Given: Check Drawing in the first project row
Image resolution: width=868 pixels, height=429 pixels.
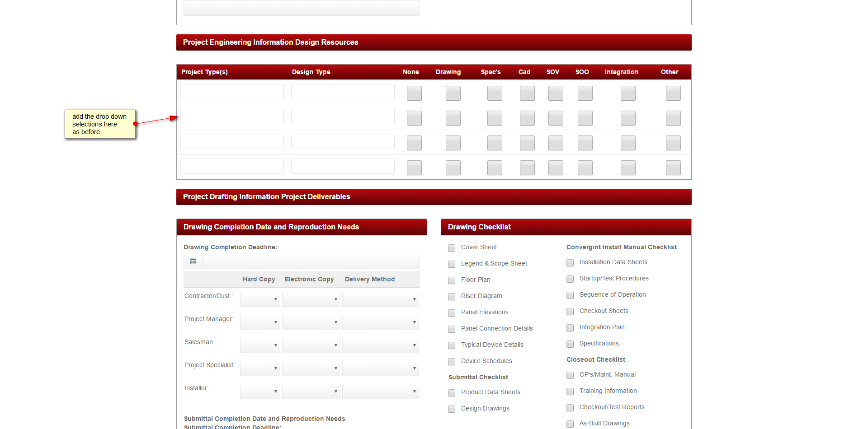Looking at the screenshot, I should (453, 93).
